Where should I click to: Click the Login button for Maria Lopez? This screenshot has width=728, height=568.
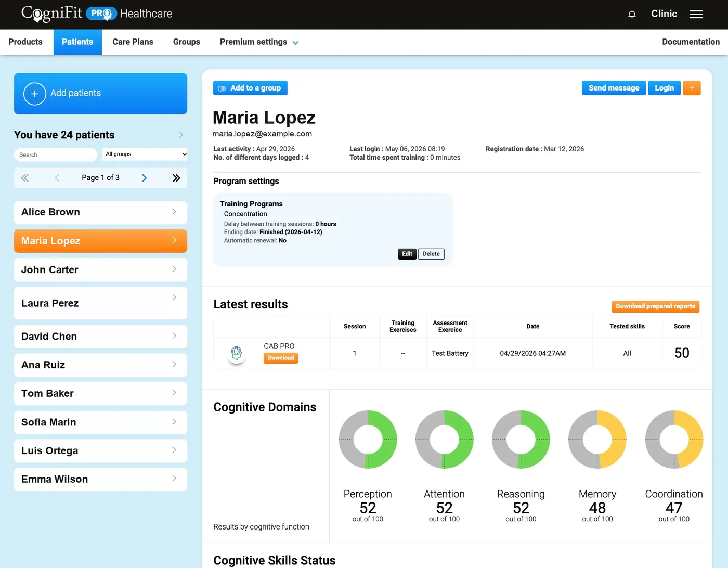tap(664, 88)
